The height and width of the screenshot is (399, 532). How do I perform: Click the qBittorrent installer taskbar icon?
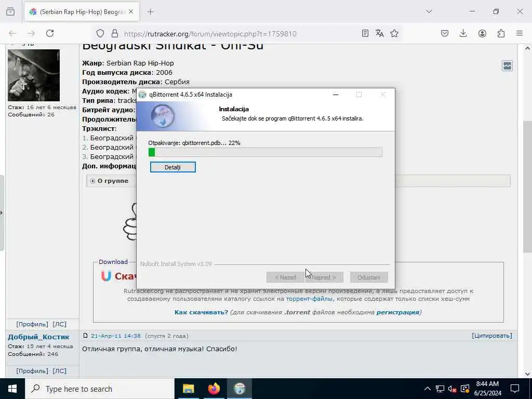240,389
